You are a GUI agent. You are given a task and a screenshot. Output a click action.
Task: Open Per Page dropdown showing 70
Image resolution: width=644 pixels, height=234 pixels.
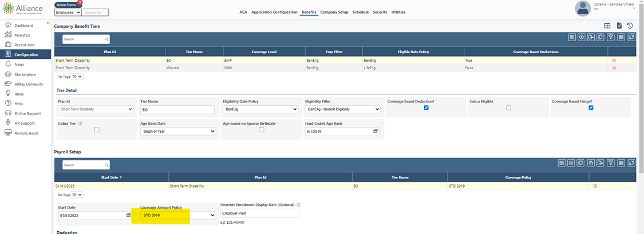(x=77, y=76)
